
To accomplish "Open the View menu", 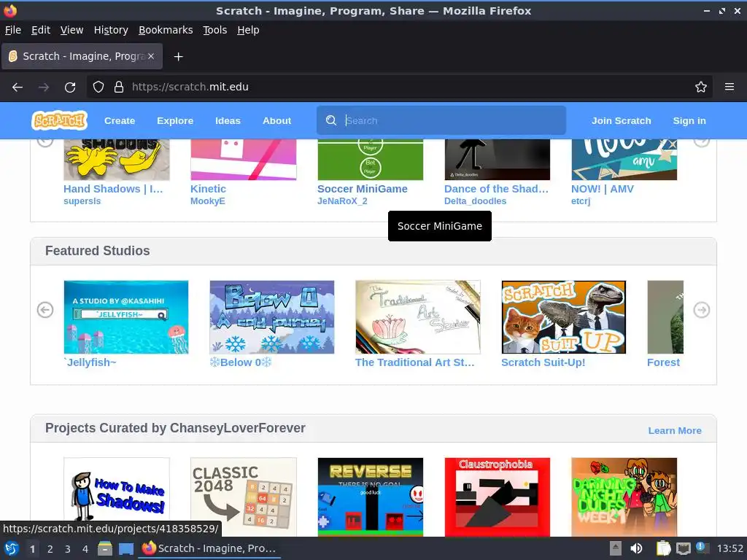I will [72, 30].
